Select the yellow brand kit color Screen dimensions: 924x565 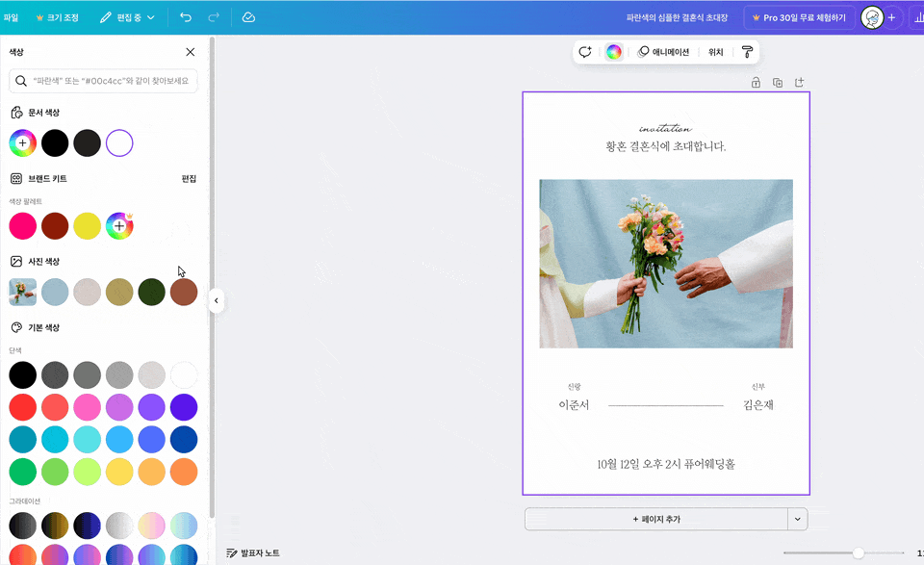point(88,226)
